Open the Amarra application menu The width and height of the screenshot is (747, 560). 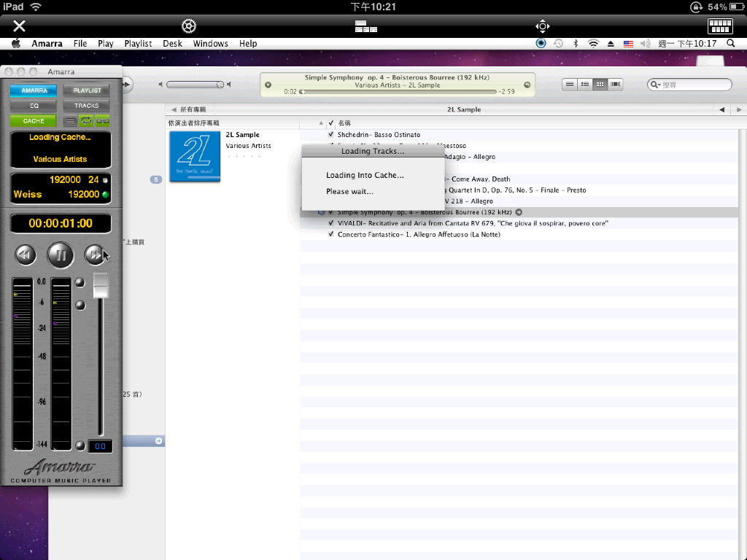pyautogui.click(x=47, y=43)
